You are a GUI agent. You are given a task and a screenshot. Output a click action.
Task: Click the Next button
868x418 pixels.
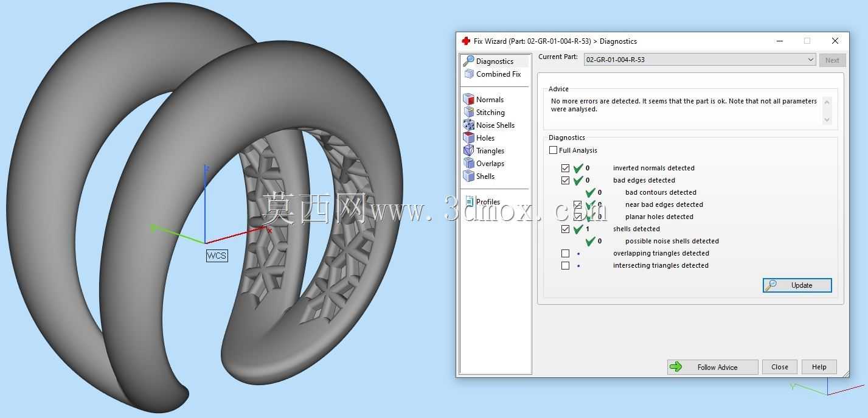coord(832,60)
